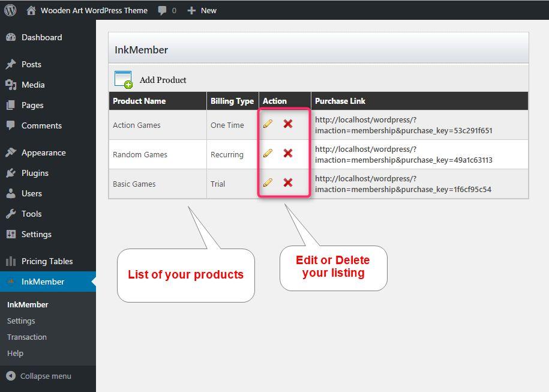
Task: Edit the Random Games product with pencil
Action: [268, 153]
